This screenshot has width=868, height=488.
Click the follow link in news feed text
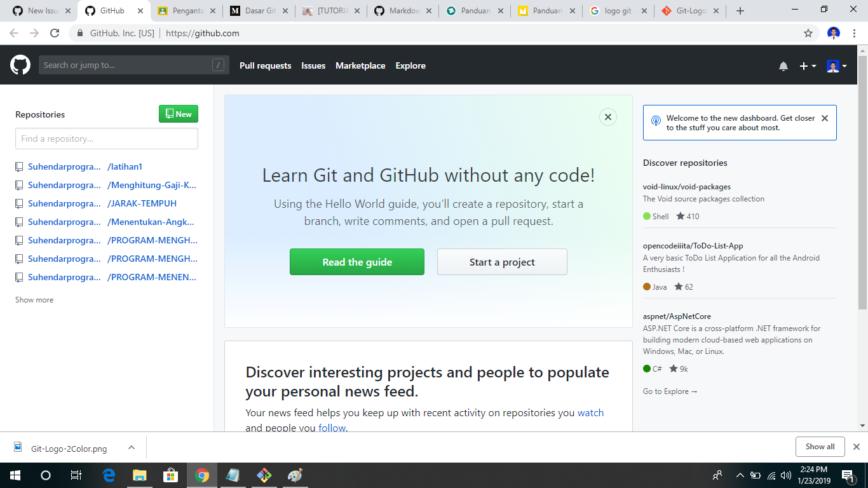tap(332, 428)
